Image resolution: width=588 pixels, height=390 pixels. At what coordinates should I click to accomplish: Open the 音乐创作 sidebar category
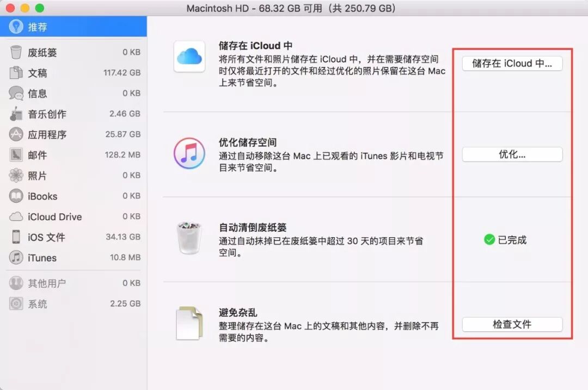click(73, 114)
